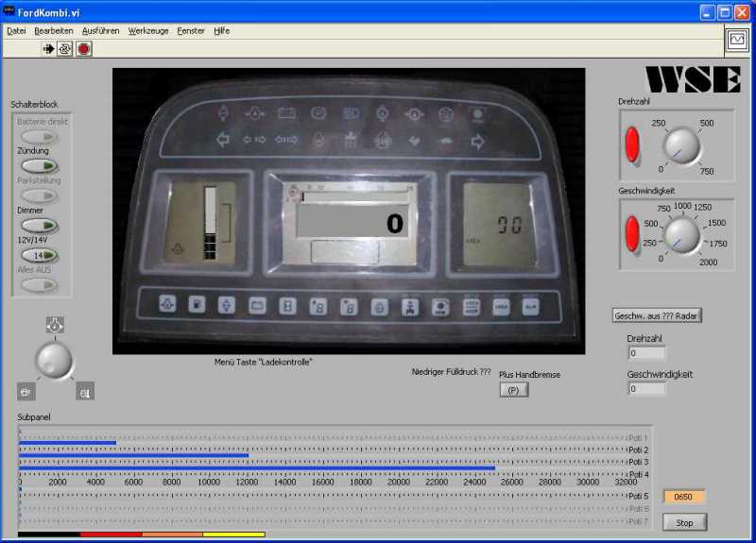Toggle the 12V/14V switch
756x543 pixels.
(x=40, y=255)
